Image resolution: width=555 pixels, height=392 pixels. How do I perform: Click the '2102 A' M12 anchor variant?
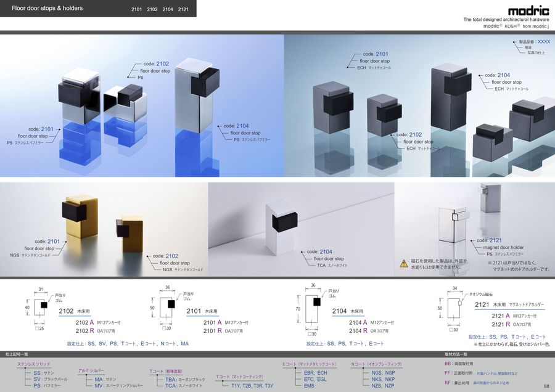coord(98,322)
